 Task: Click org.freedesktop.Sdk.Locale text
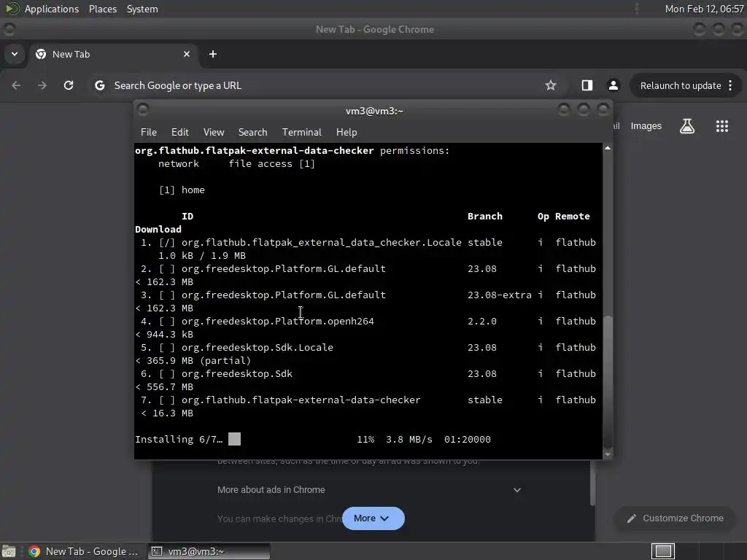258,347
